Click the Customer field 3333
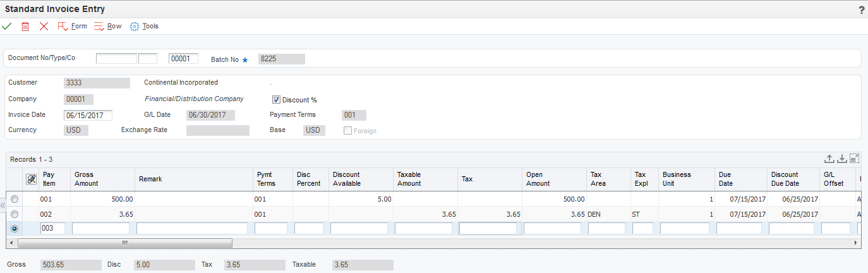This screenshot has height=273, width=868. click(x=97, y=83)
